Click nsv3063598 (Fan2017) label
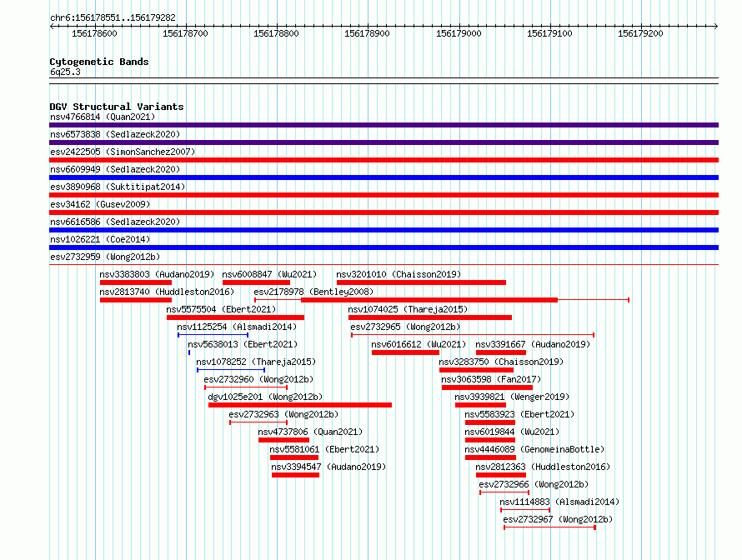This screenshot has width=742, height=560. (491, 379)
